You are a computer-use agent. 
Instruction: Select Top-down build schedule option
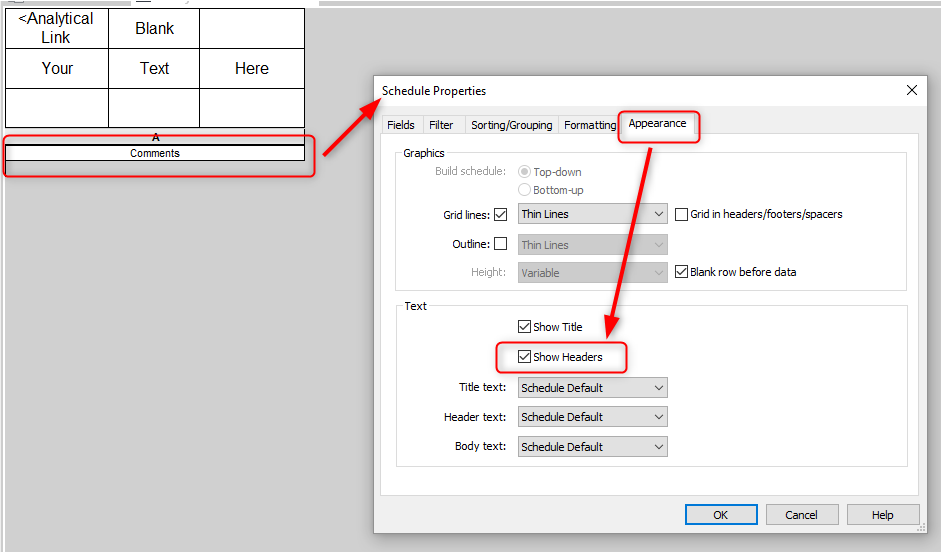click(x=524, y=172)
